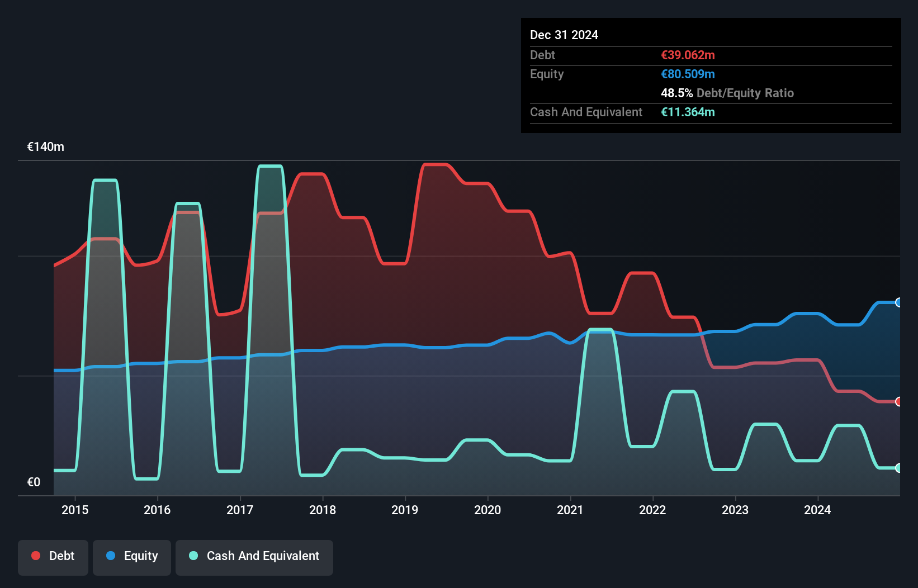Click the 2020 x-axis label
This screenshot has width=918, height=588.
tap(488, 510)
